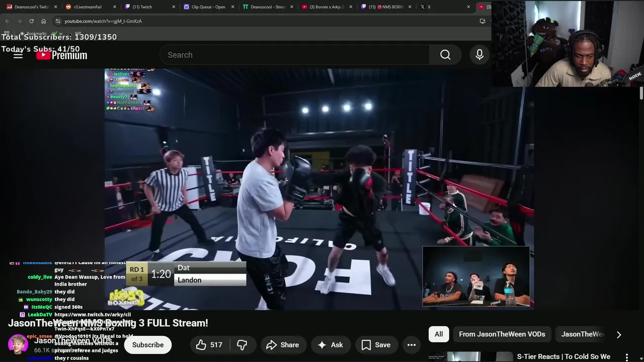Click install/cast icon in address bar
Screen dimensions: 644x362
click(482, 21)
